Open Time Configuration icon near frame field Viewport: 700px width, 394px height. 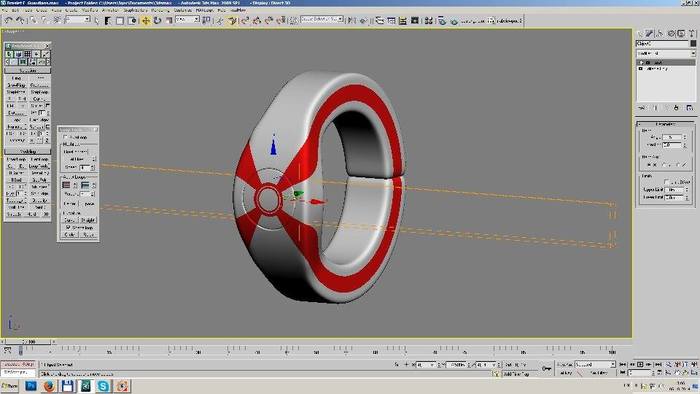(660, 373)
